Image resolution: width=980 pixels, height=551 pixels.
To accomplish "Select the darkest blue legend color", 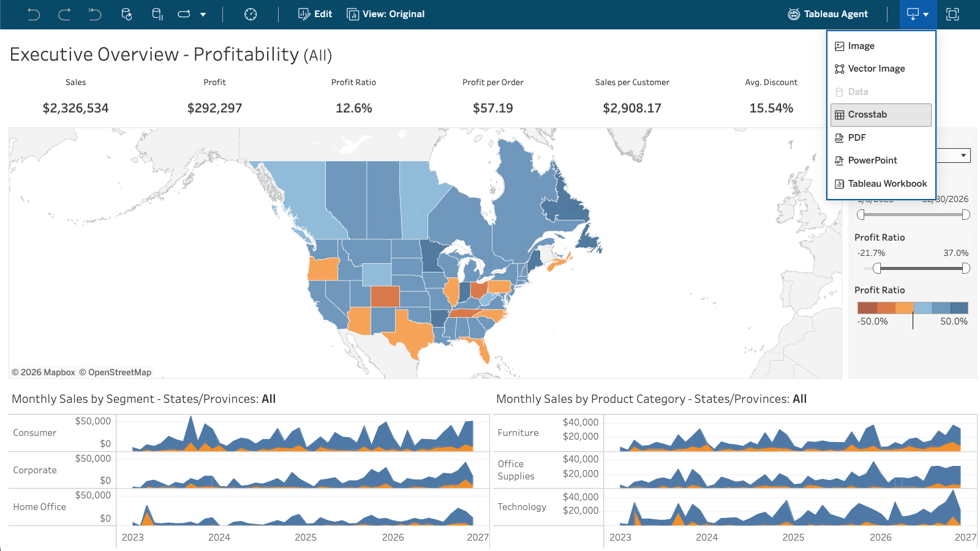I will (959, 308).
